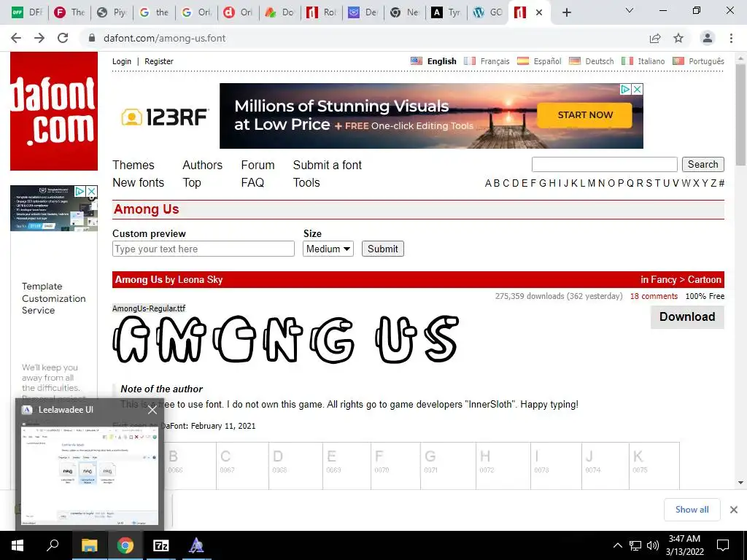Bookmark this page with the star icon

click(x=678, y=38)
